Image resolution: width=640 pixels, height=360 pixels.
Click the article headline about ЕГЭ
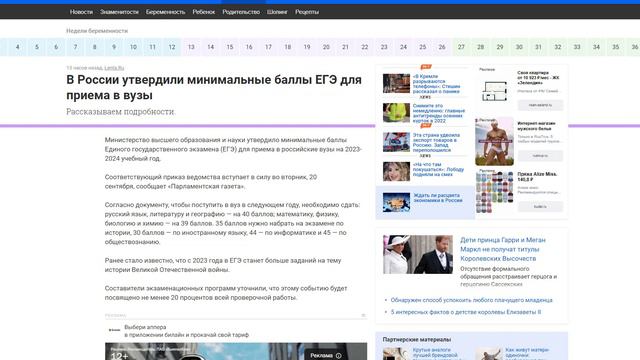(214, 87)
